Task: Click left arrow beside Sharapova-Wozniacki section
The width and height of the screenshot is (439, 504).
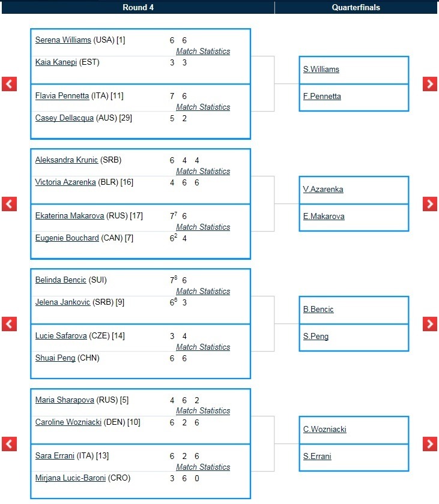Action: (x=9, y=444)
